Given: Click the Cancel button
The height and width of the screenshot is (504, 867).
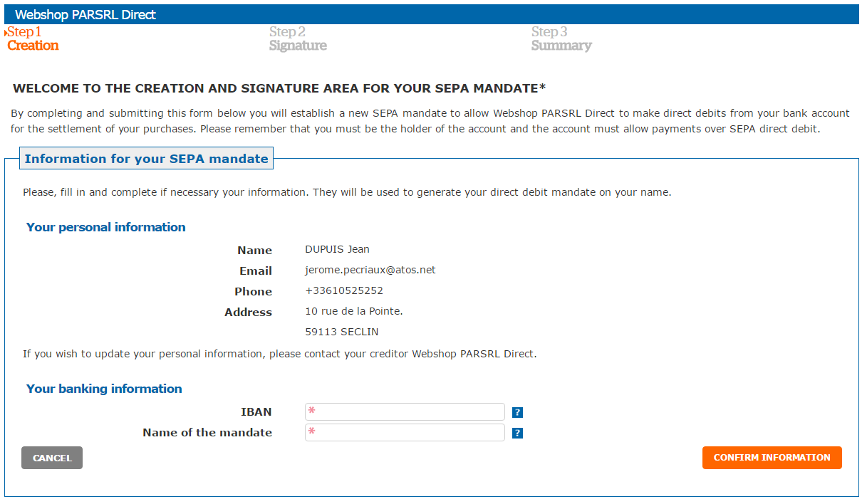Looking at the screenshot, I should click(52, 458).
